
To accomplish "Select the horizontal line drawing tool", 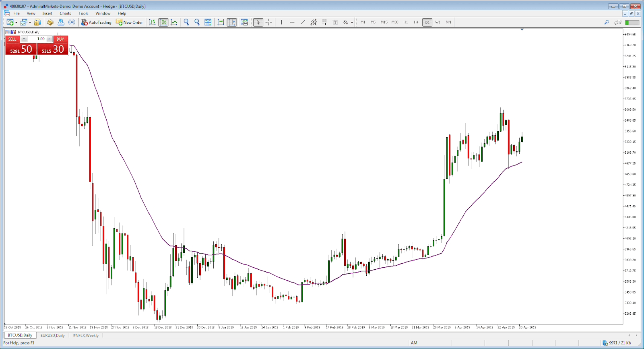I will tap(292, 22).
